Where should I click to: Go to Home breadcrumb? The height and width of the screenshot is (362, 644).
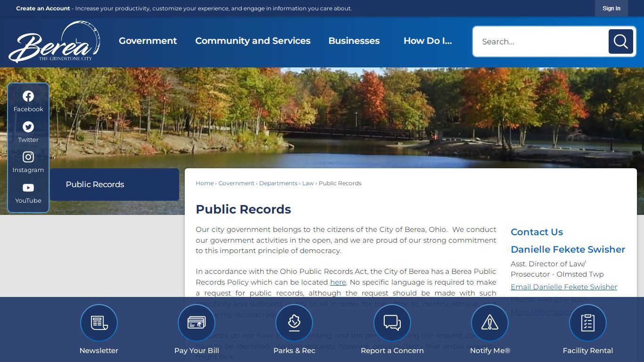[205, 183]
